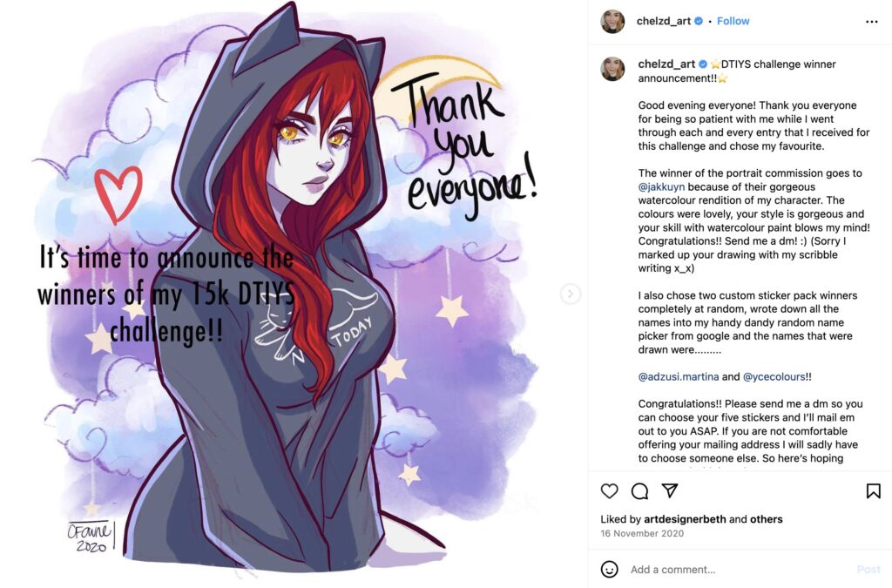Click chelzd_art avatar beside caption
892x588 pixels.
612,70
